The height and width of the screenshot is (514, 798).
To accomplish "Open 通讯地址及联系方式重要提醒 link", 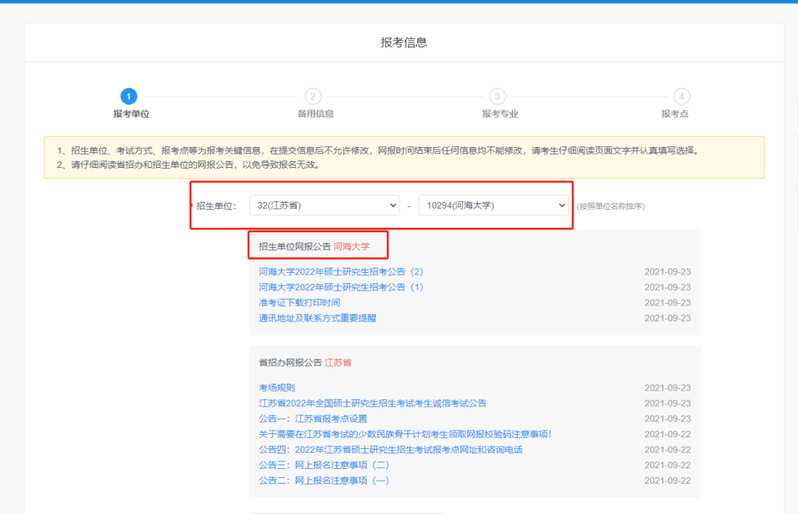I will click(x=317, y=318).
